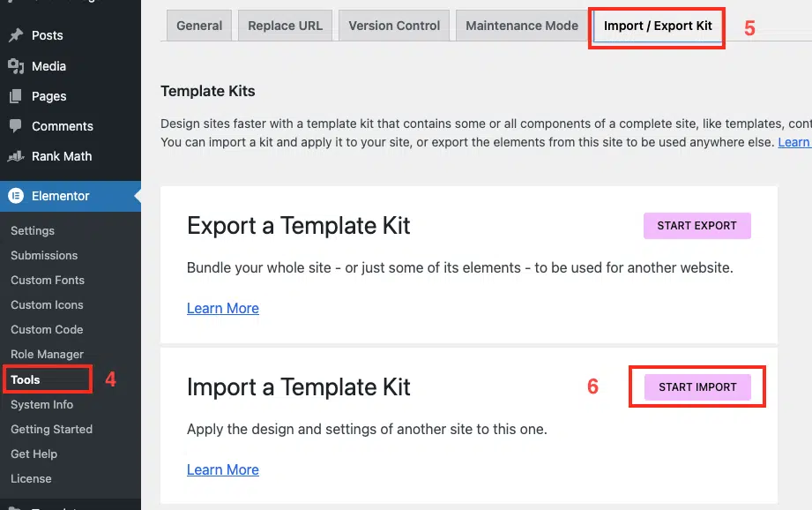This screenshot has height=510, width=812.
Task: Open Learn More link under Import Kit
Action: (223, 470)
